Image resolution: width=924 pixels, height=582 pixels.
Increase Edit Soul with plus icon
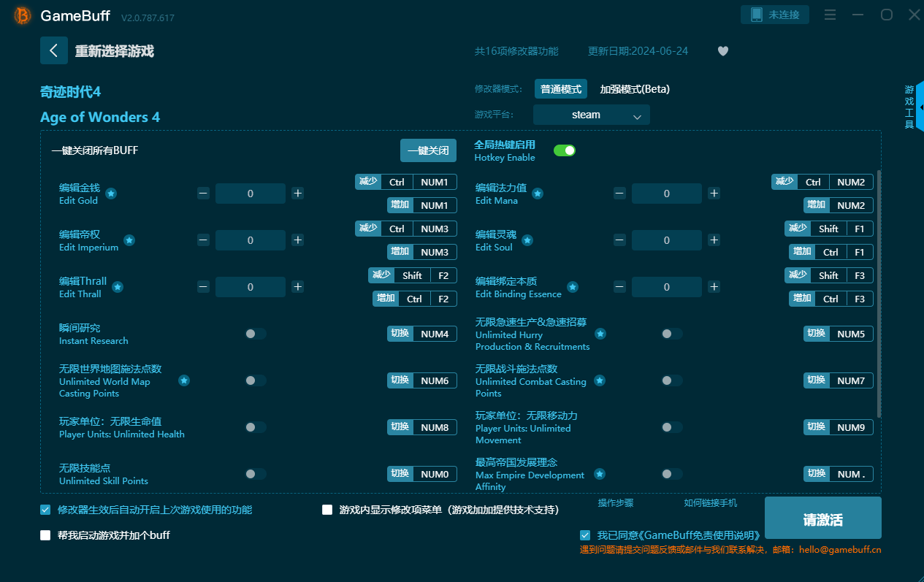point(714,240)
